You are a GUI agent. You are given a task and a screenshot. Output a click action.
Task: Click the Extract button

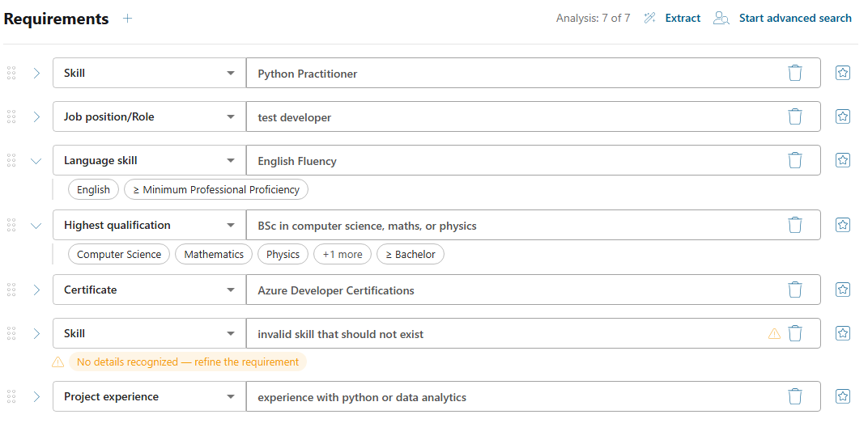click(683, 19)
